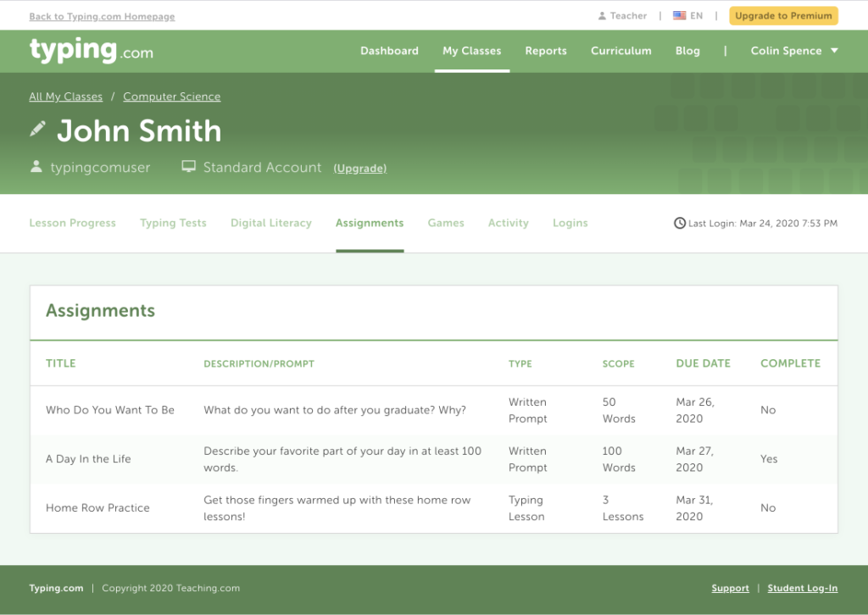Click the typing.com logo

pos(92,50)
